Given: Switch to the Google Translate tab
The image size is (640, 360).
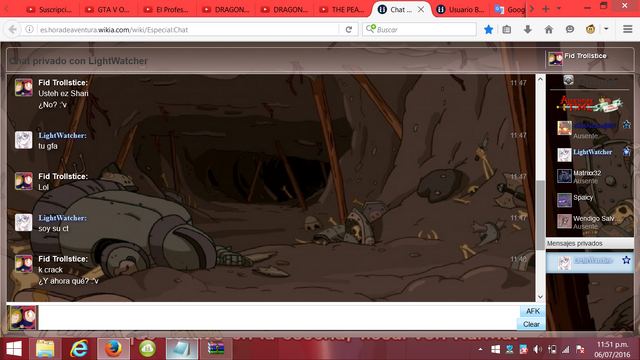Looking at the screenshot, I should (x=509, y=9).
